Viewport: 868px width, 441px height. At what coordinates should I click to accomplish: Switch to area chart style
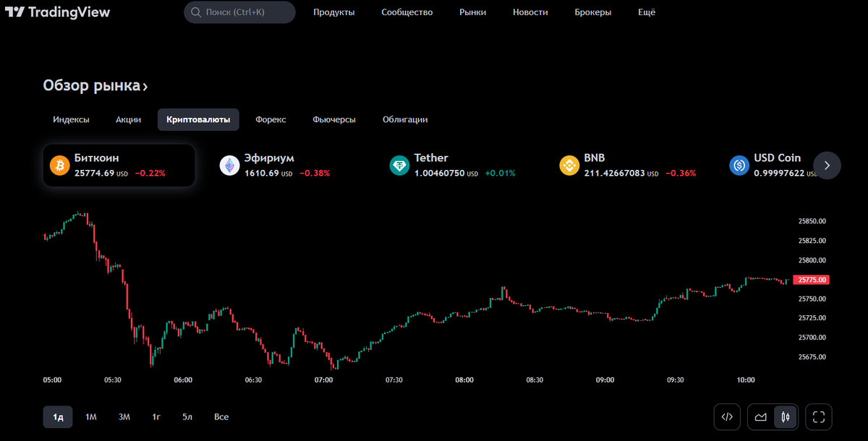(761, 417)
